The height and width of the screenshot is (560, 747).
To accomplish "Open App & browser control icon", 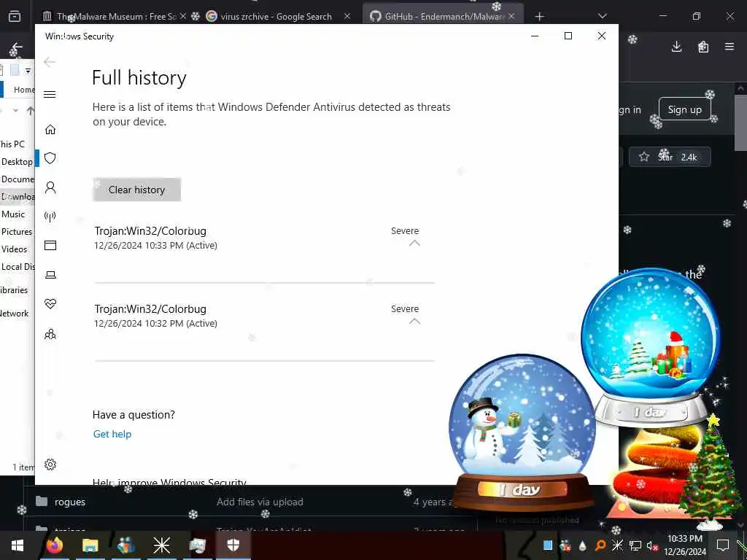I will (x=50, y=245).
